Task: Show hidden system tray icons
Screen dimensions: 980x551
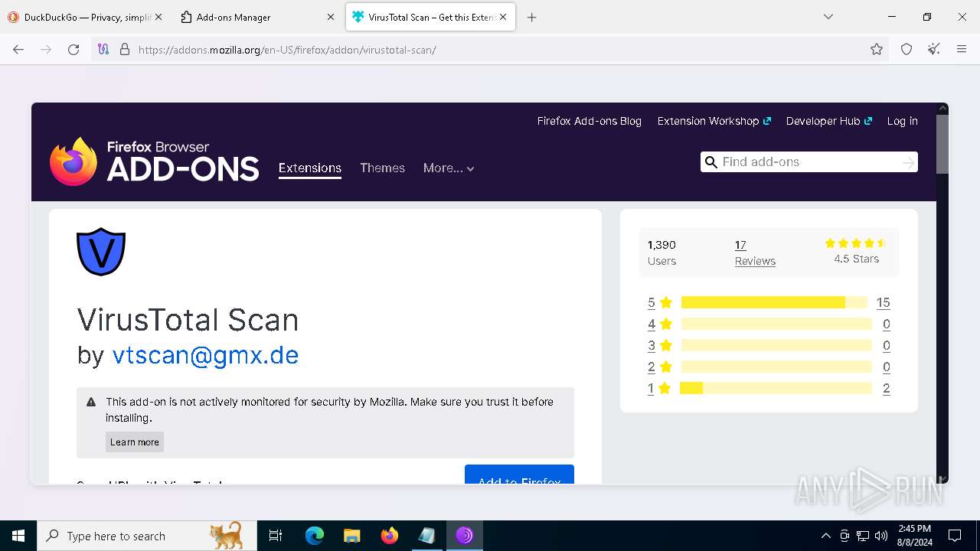Action: [x=825, y=536]
